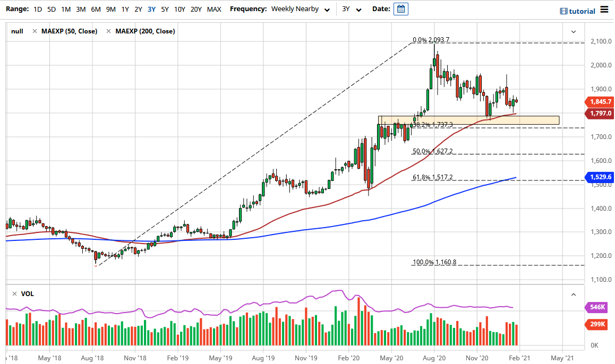This screenshot has height=364, width=615.
Task: Select the yellow support zone rectangle
Action: [x=469, y=120]
